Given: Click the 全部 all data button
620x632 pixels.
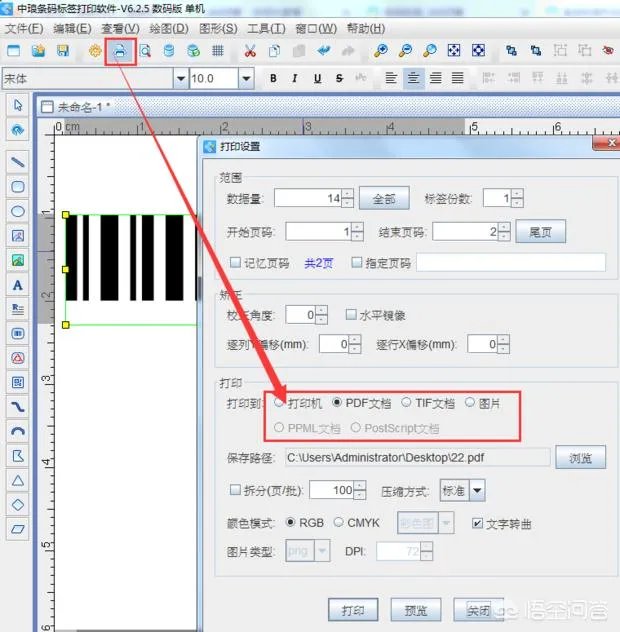Looking at the screenshot, I should coord(384,198).
